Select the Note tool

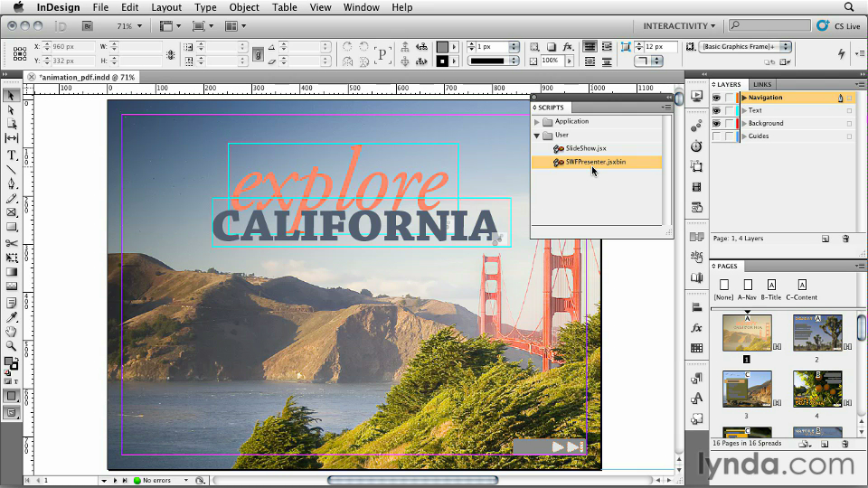tap(11, 303)
